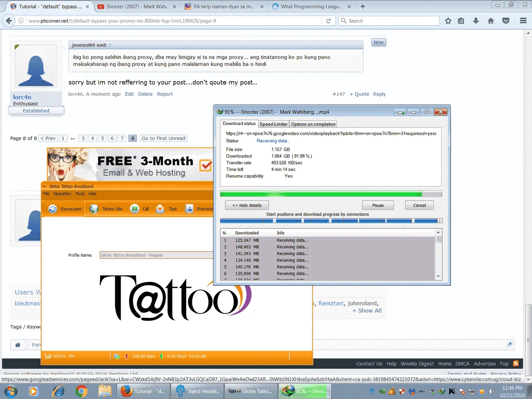The width and height of the screenshot is (532, 399).
Task: Launch Internet Explorer from taskbar
Action: click(x=58, y=391)
